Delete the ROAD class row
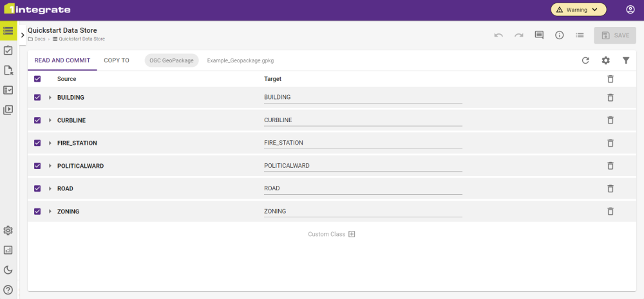This screenshot has width=644, height=299. [x=611, y=188]
